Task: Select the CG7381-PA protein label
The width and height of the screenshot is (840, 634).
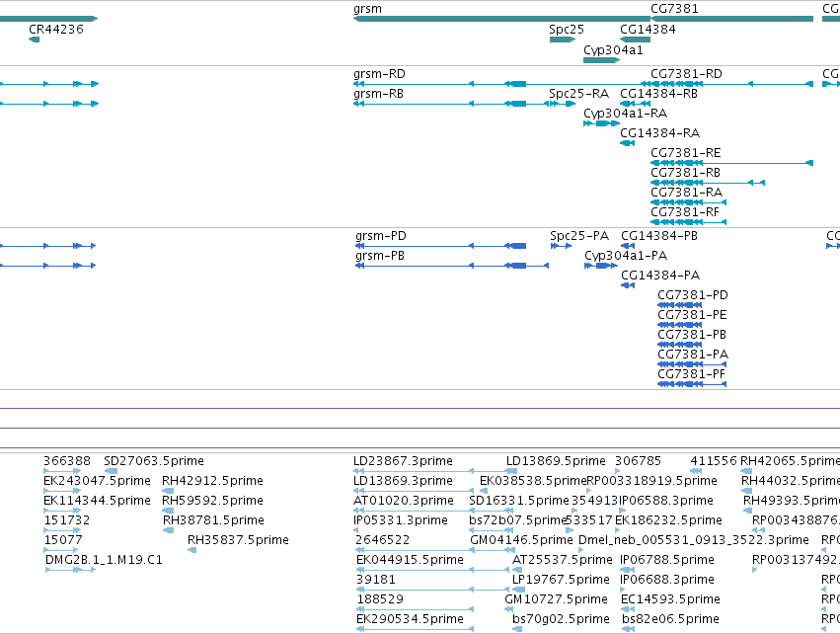Action: coord(693,355)
